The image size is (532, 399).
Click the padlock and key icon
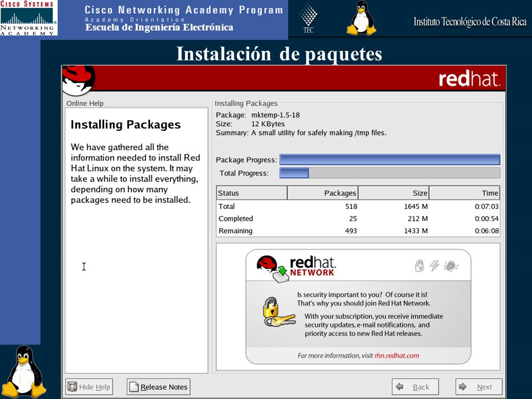click(279, 312)
